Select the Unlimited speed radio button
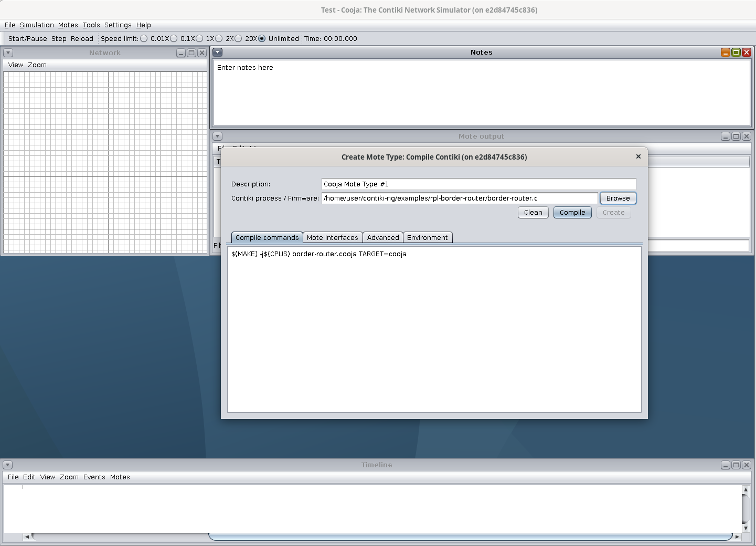 pyautogui.click(x=262, y=39)
